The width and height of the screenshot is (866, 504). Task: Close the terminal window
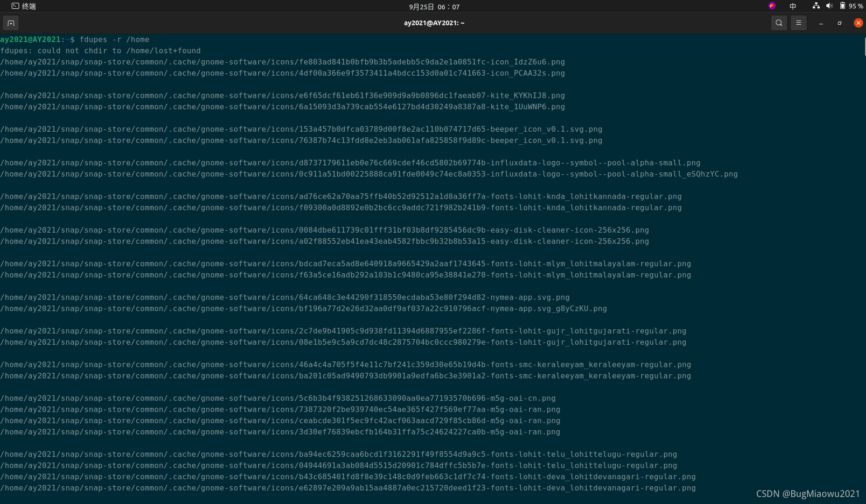click(x=858, y=23)
